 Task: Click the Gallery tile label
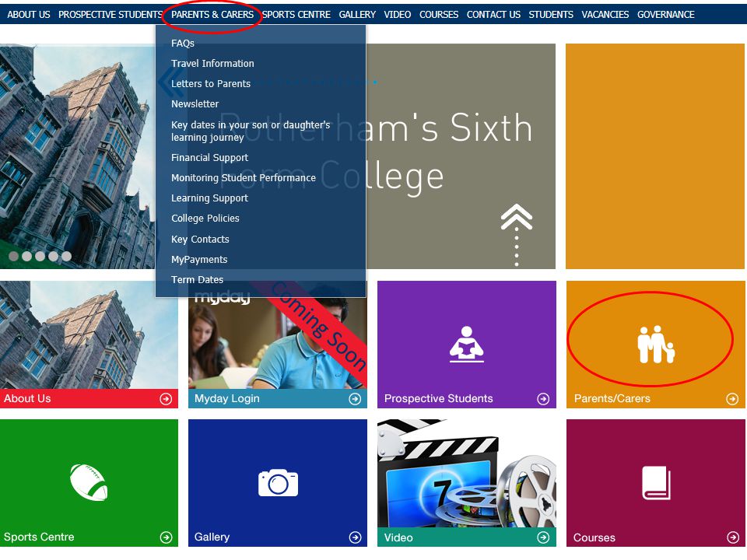(212, 537)
